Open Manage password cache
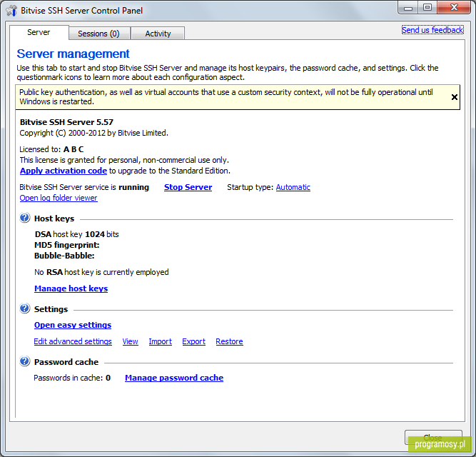 click(174, 378)
